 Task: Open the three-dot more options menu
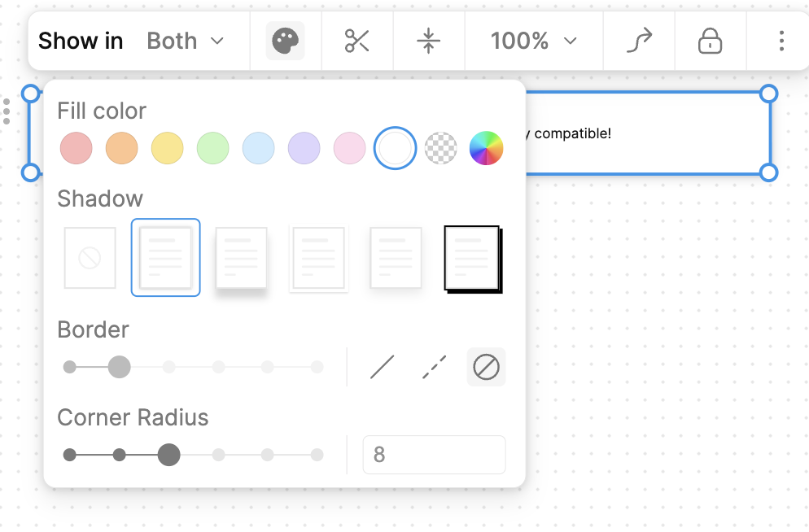coord(781,41)
